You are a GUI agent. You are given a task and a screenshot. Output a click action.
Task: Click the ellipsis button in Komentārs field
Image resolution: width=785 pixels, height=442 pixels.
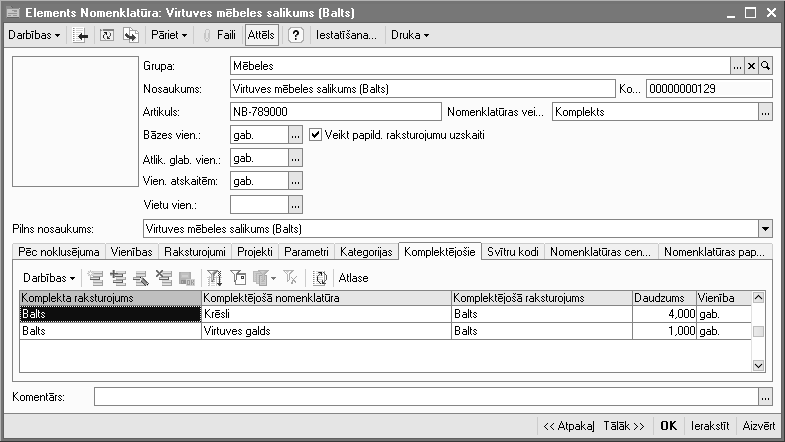(766, 397)
